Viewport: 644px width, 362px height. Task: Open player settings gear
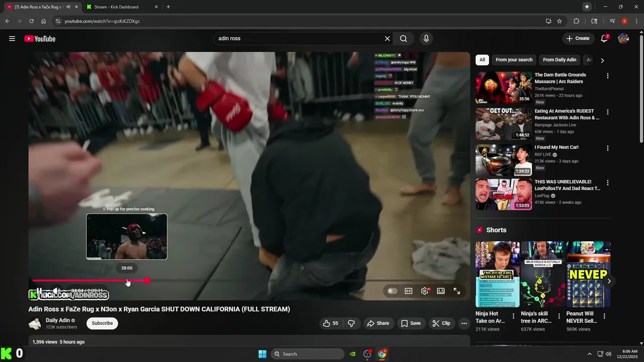[x=425, y=291]
